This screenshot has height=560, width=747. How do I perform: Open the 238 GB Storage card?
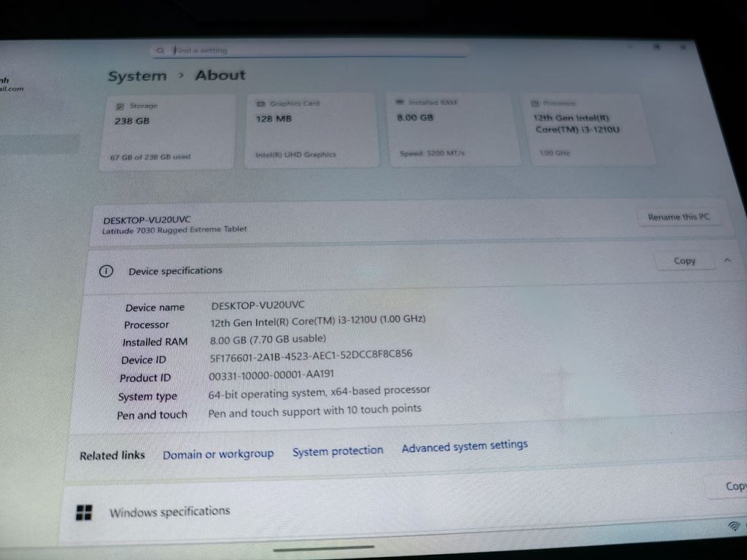coord(166,131)
